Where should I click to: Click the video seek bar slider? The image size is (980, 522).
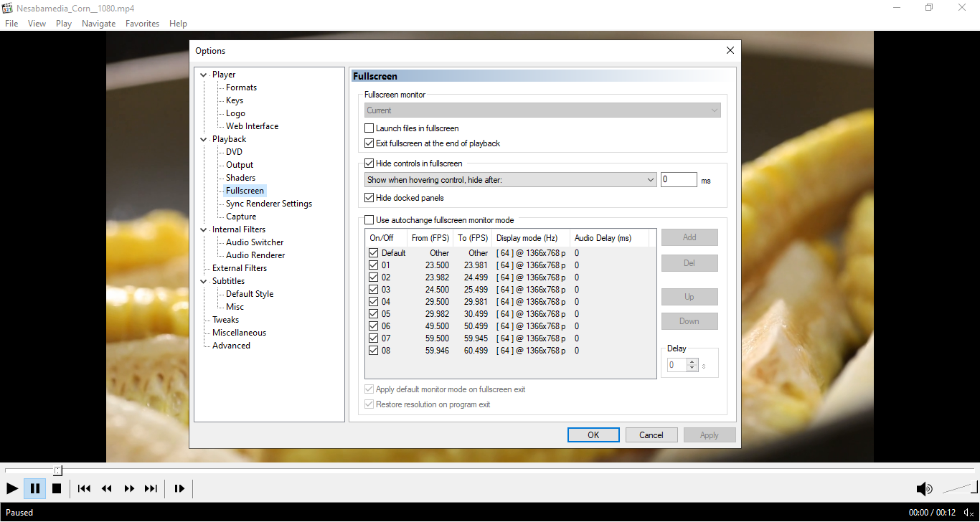click(x=58, y=470)
